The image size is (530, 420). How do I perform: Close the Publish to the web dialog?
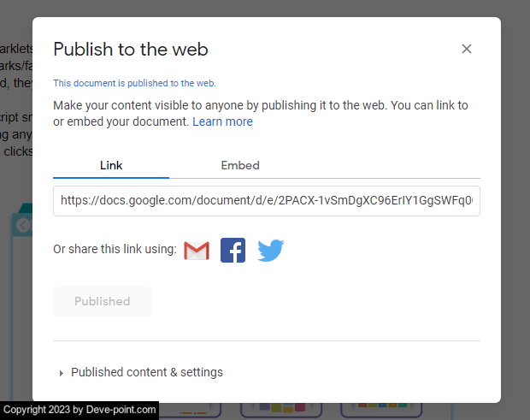(x=467, y=49)
